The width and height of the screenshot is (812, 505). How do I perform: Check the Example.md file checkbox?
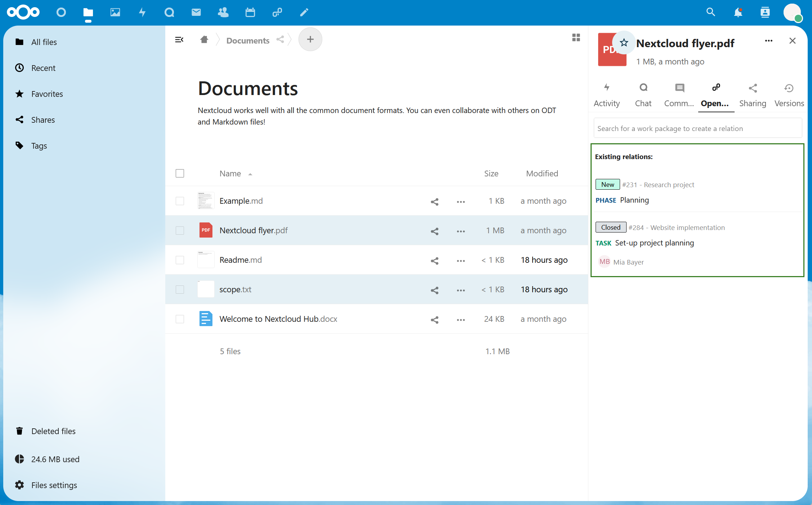point(180,201)
